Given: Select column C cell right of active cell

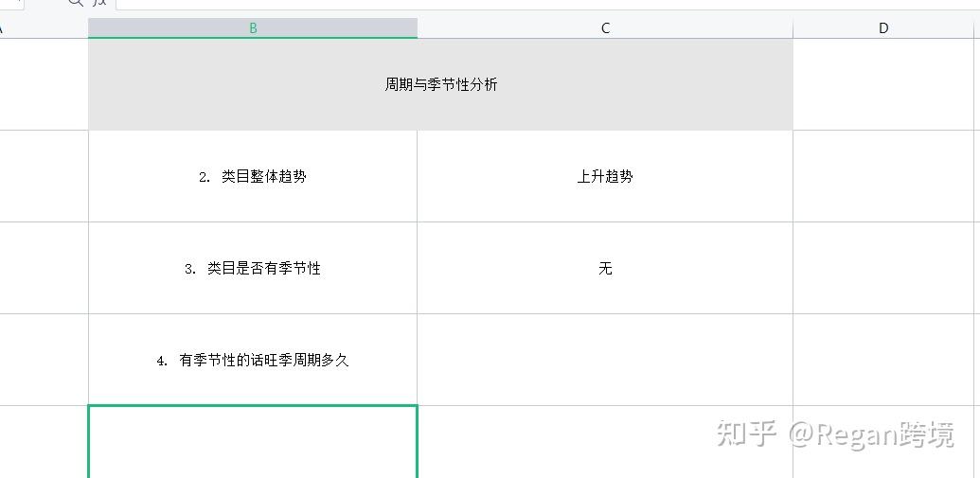Looking at the screenshot, I should [x=605, y=442].
